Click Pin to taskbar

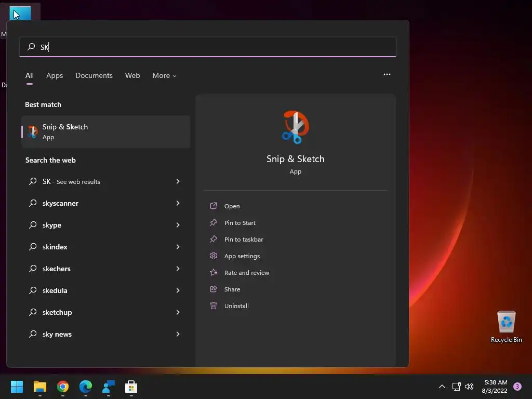(244, 239)
